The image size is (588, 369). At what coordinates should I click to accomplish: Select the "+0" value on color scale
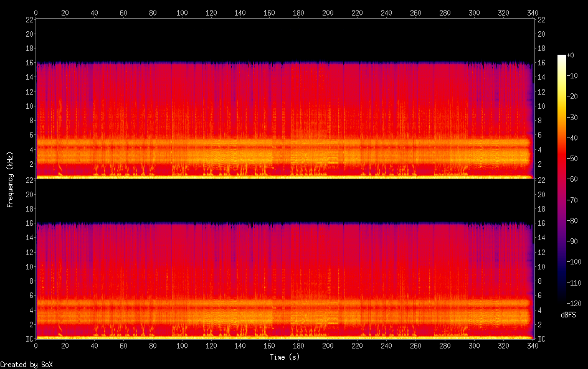pos(570,55)
